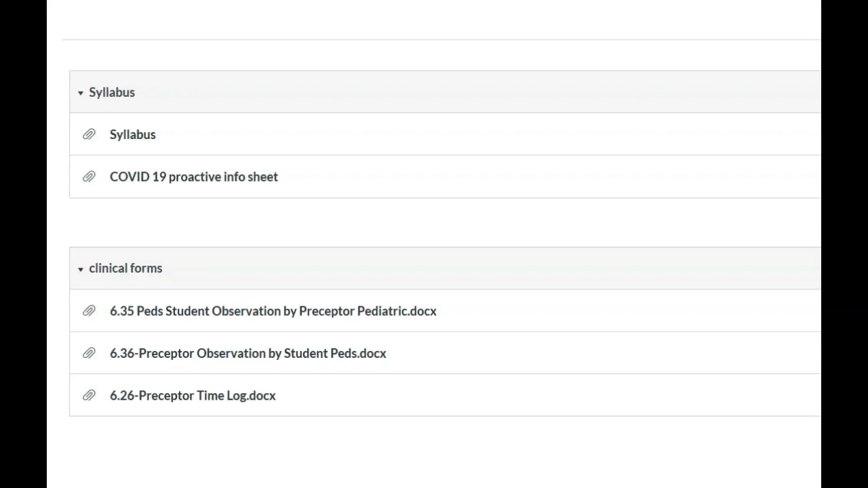The image size is (868, 488).
Task: Click the Syllabus module header title
Action: coord(112,92)
